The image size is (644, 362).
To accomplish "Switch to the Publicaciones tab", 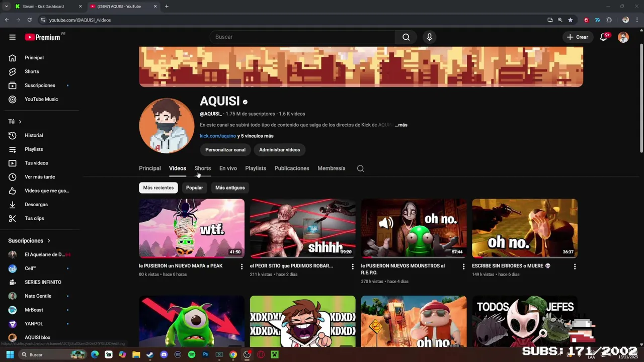I will click(292, 168).
